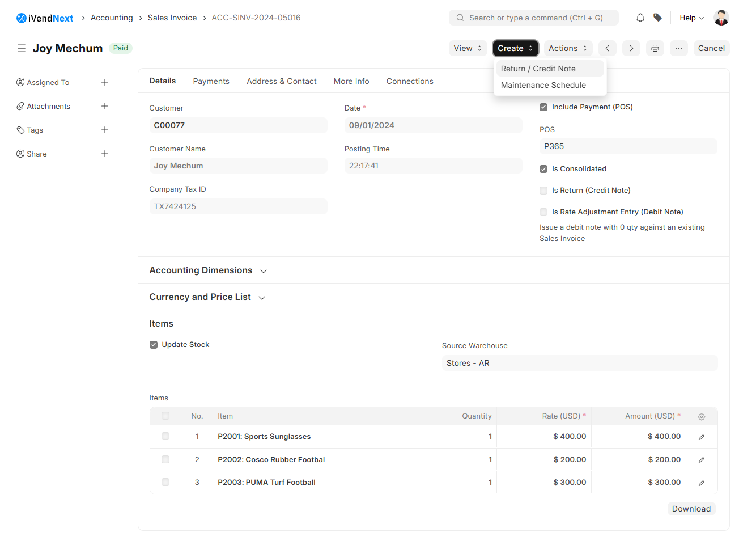Open the Address & Contact tab
756x541 pixels.
(282, 81)
